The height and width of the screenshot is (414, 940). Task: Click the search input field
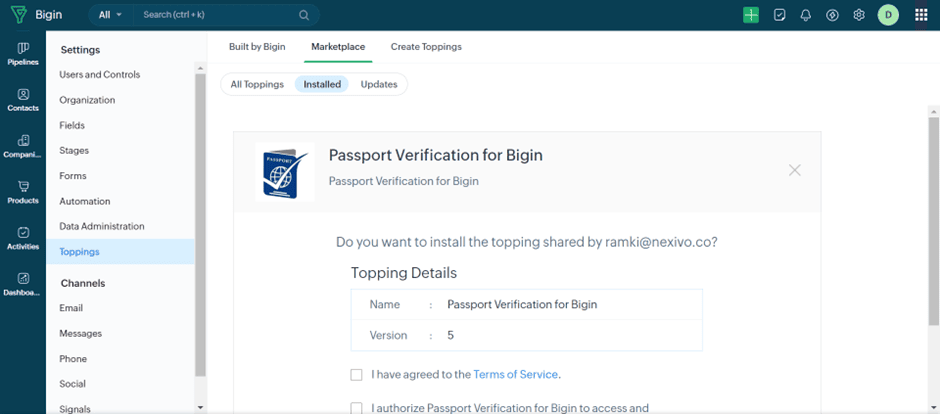217,15
